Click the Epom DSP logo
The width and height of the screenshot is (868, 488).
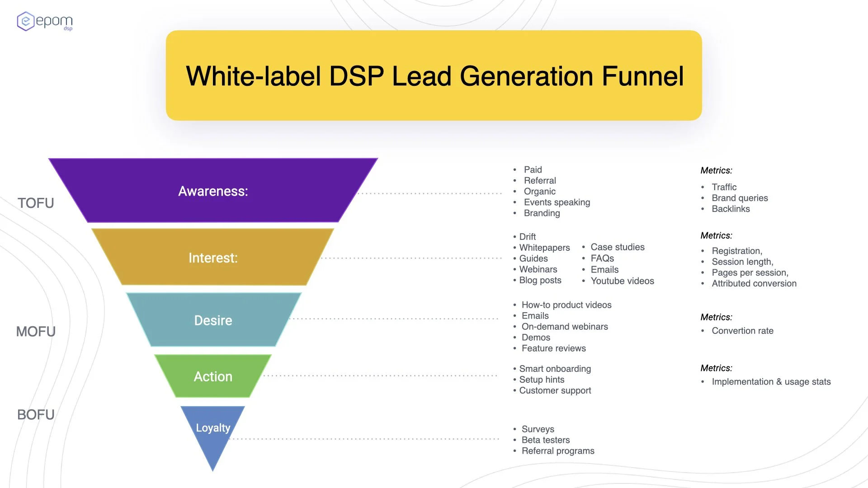pos(45,21)
